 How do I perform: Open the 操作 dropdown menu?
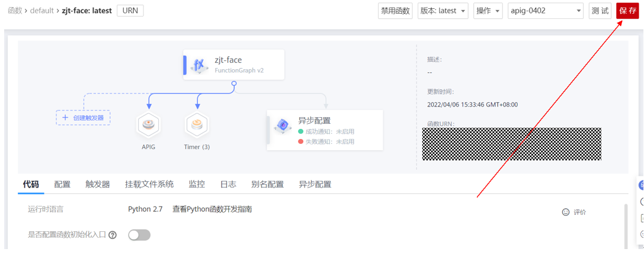tap(488, 11)
